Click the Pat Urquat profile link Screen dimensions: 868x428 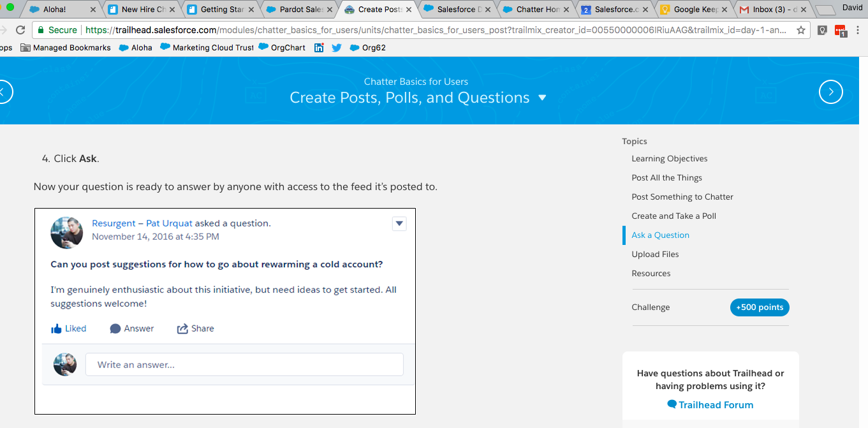(169, 223)
